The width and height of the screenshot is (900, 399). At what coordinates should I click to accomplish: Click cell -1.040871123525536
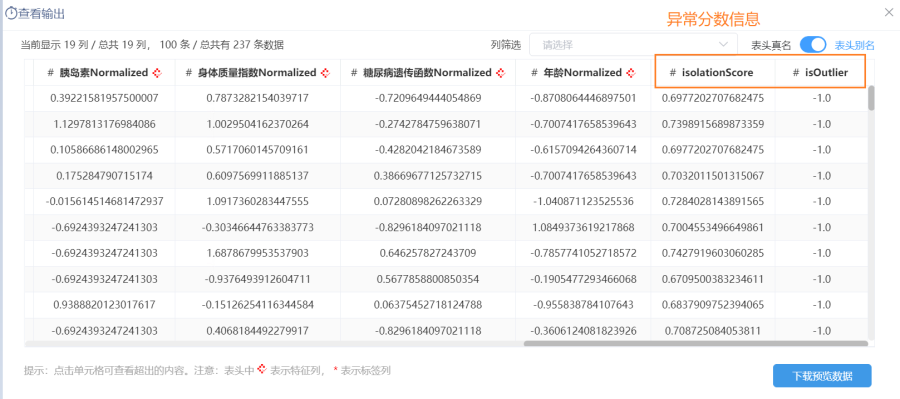(583, 202)
